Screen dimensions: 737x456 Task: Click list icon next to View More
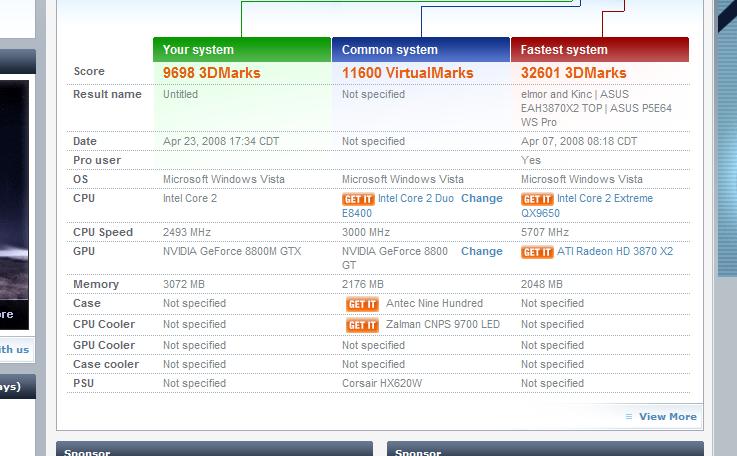[629, 417]
